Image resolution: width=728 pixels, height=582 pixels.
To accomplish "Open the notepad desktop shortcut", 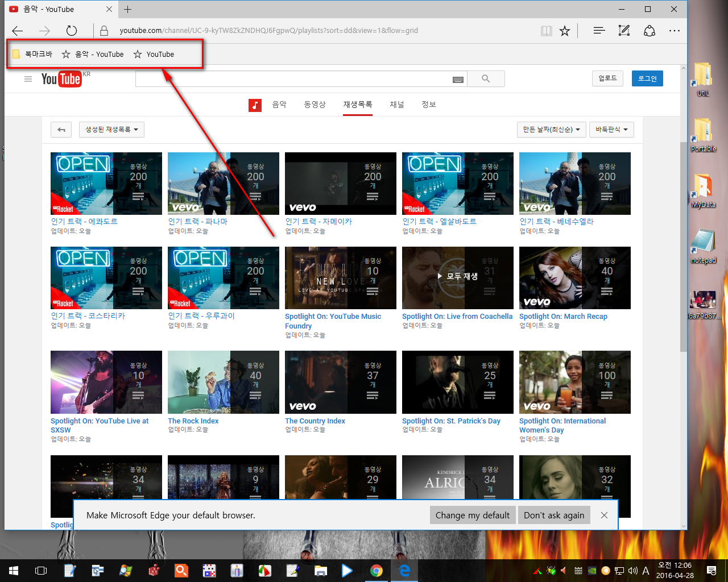I will tap(704, 246).
